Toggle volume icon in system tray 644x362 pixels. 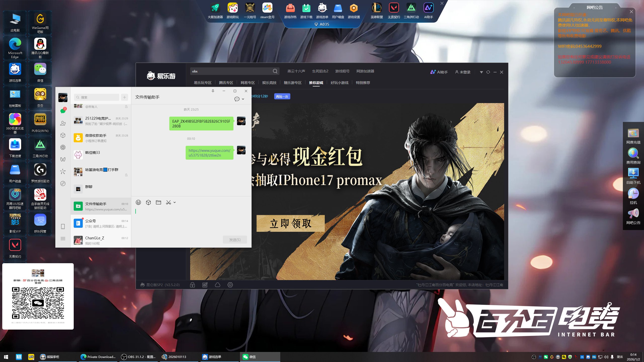tap(606, 357)
